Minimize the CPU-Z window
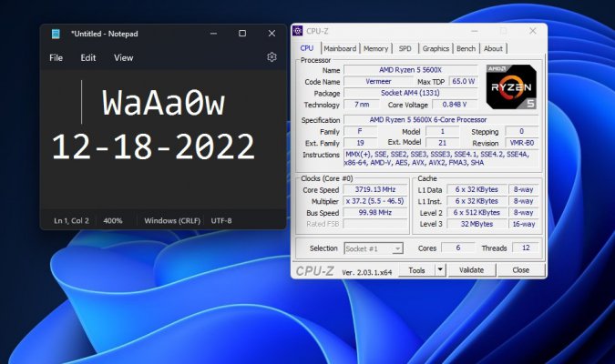 tap(475, 31)
